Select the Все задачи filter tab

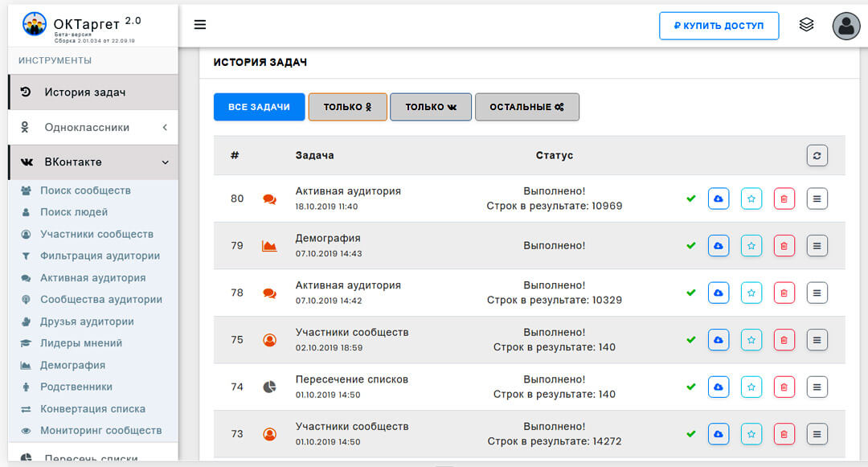259,107
